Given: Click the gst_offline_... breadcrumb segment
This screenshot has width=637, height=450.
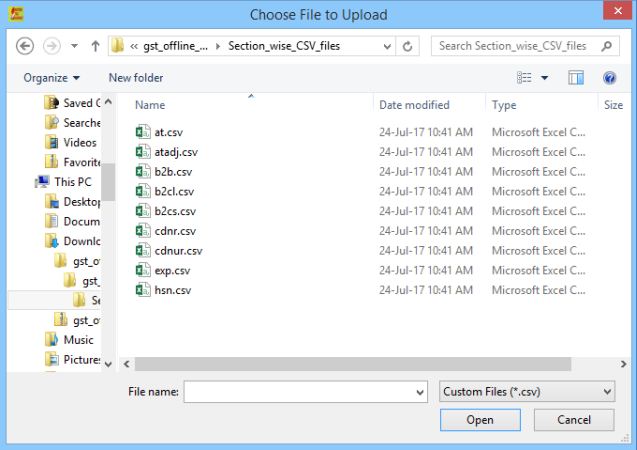Looking at the screenshot, I should (x=175, y=46).
